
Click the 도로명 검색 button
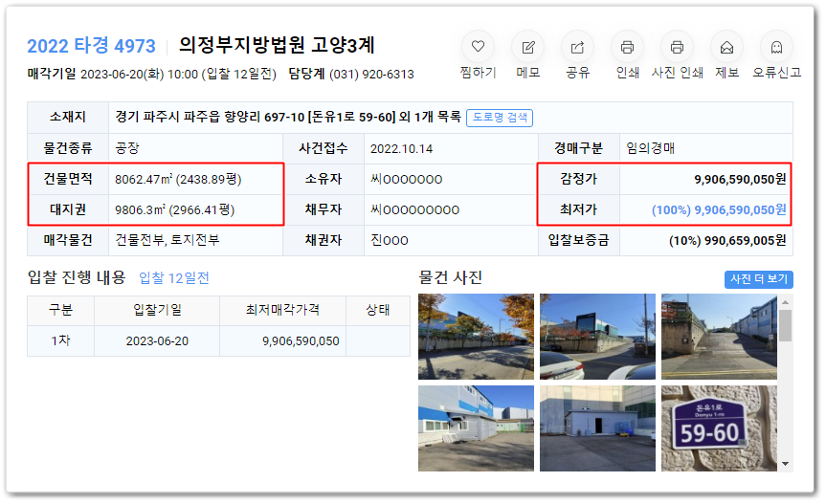pos(500,118)
